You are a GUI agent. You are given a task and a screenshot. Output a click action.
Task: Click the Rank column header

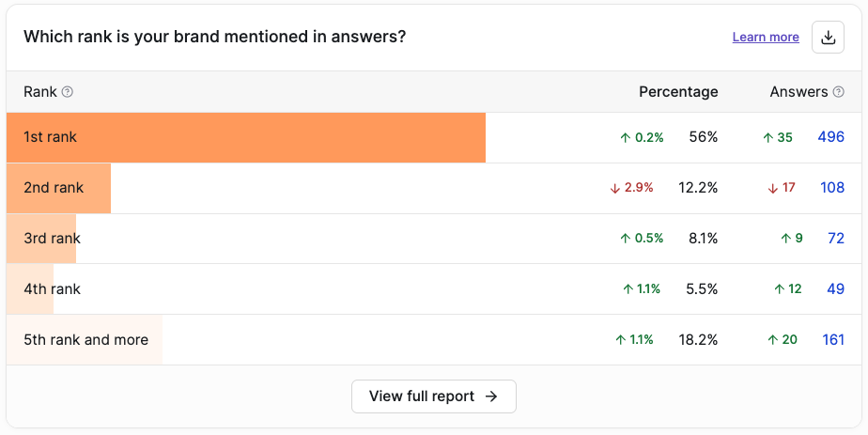click(x=39, y=92)
